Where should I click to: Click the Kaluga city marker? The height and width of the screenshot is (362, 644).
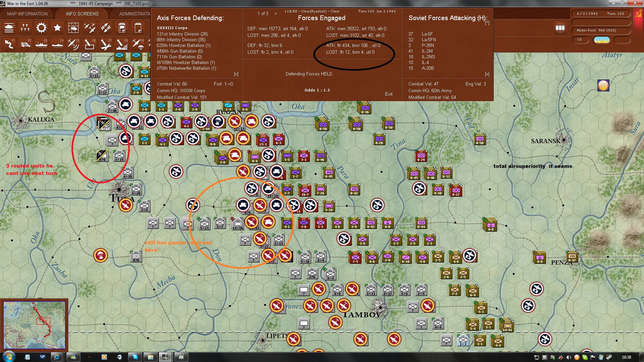20,121
